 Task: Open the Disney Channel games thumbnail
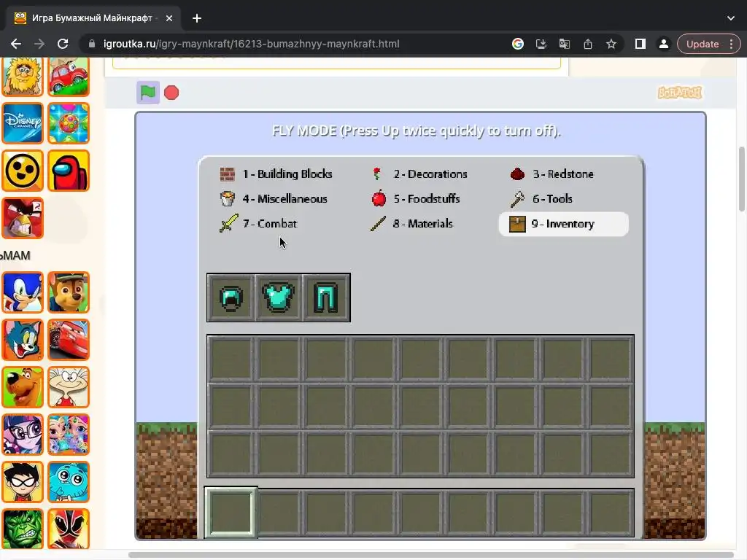click(23, 122)
